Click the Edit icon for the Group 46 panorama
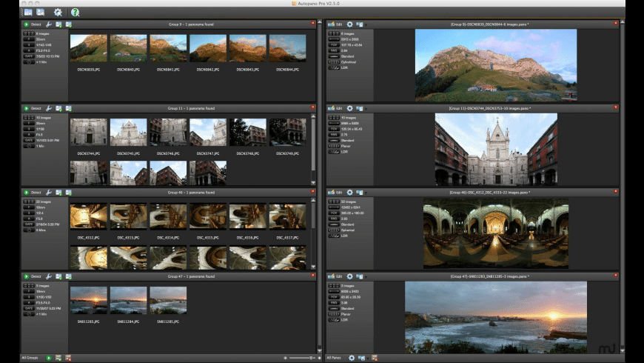The image size is (644, 363). pos(331,193)
